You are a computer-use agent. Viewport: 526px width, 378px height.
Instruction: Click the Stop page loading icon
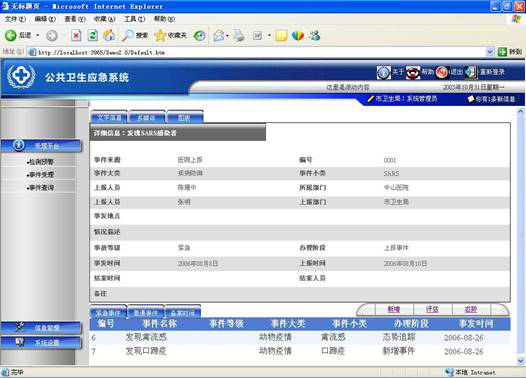coord(76,35)
